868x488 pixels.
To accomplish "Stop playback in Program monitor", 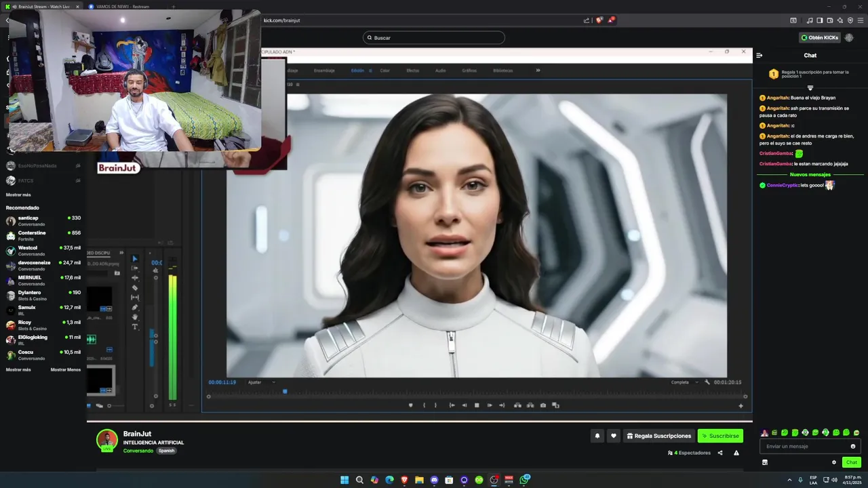I will pos(477,405).
